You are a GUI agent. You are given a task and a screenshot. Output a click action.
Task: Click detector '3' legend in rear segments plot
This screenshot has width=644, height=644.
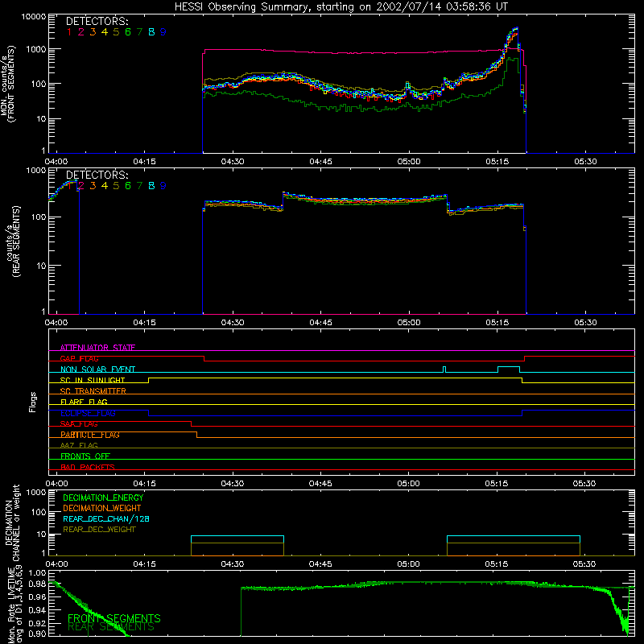pos(93,186)
